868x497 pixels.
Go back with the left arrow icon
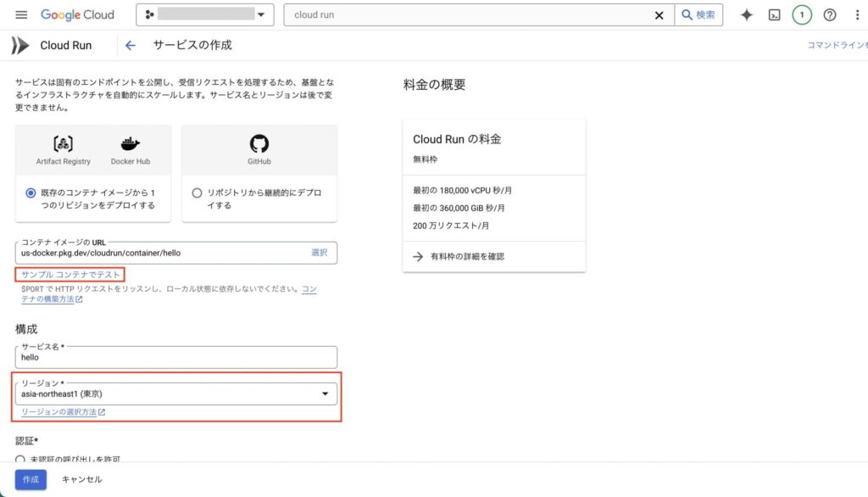[130, 46]
